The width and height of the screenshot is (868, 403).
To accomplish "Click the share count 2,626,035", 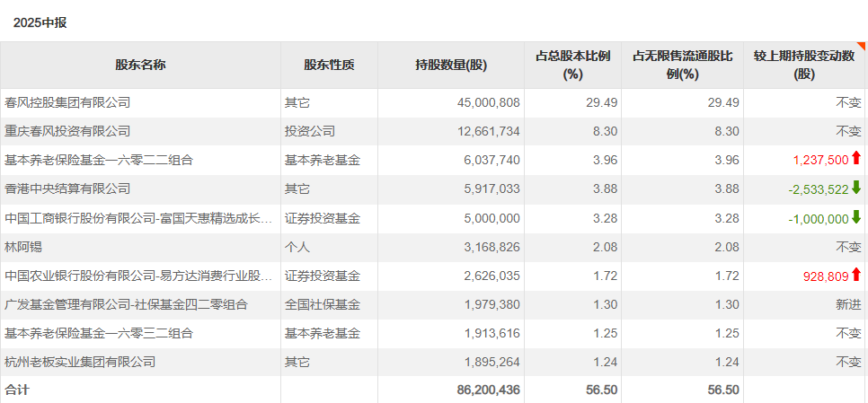I will pos(492,276).
